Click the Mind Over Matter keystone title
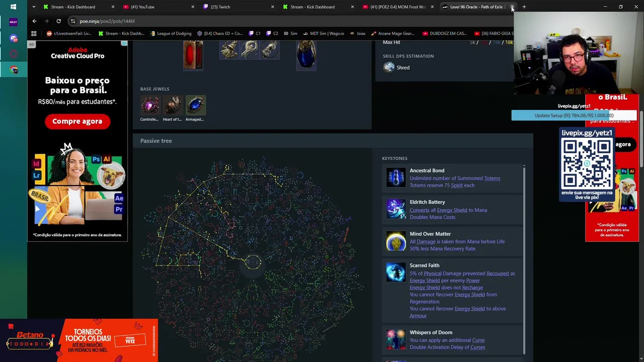644x362 pixels. coord(430,234)
